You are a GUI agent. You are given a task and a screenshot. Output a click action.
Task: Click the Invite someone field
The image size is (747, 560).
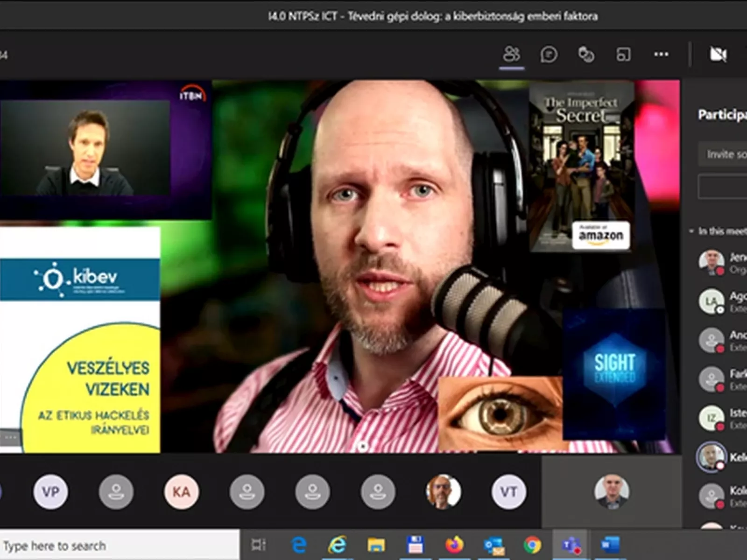tap(724, 154)
